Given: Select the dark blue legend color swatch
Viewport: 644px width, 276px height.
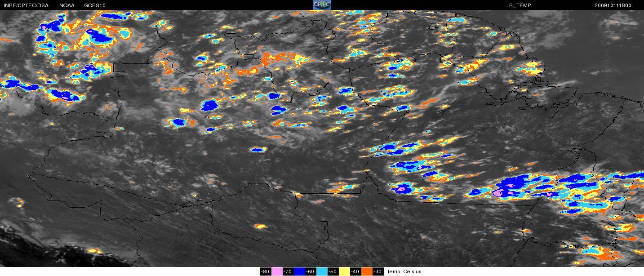Looking at the screenshot, I should point(299,272).
